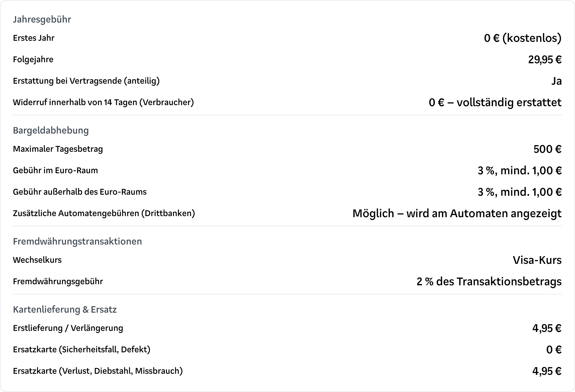Click the Fremdwährungstransaktionen section heading

[x=77, y=241]
